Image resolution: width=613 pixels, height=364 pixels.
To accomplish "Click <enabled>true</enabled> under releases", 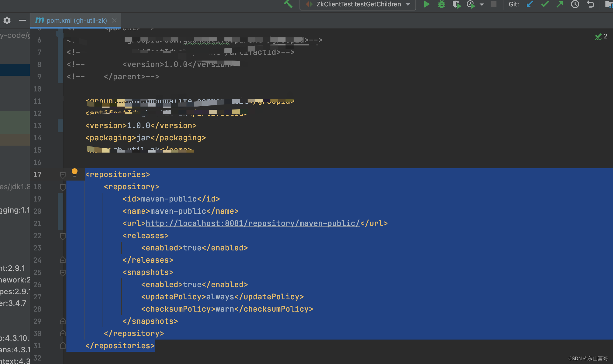I will 194,248.
